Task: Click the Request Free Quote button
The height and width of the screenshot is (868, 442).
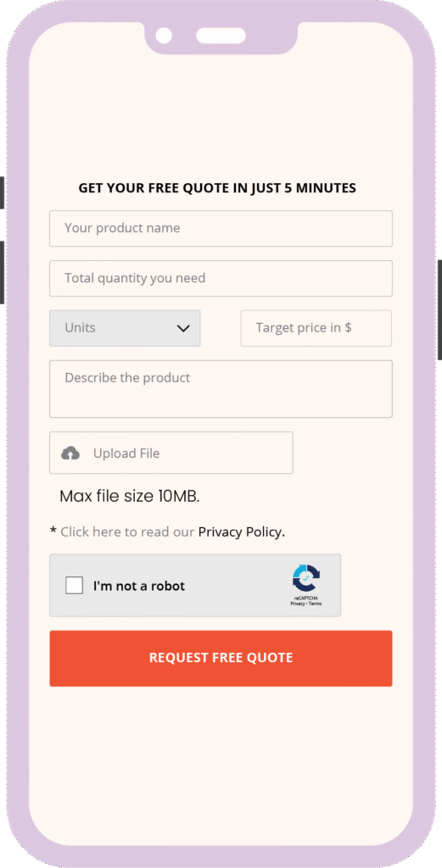Action: click(x=221, y=658)
